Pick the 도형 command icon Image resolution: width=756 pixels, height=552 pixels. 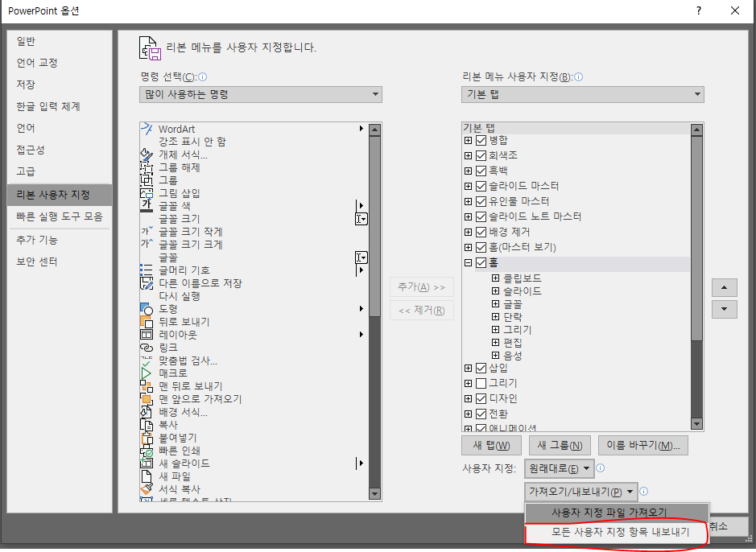(x=147, y=309)
